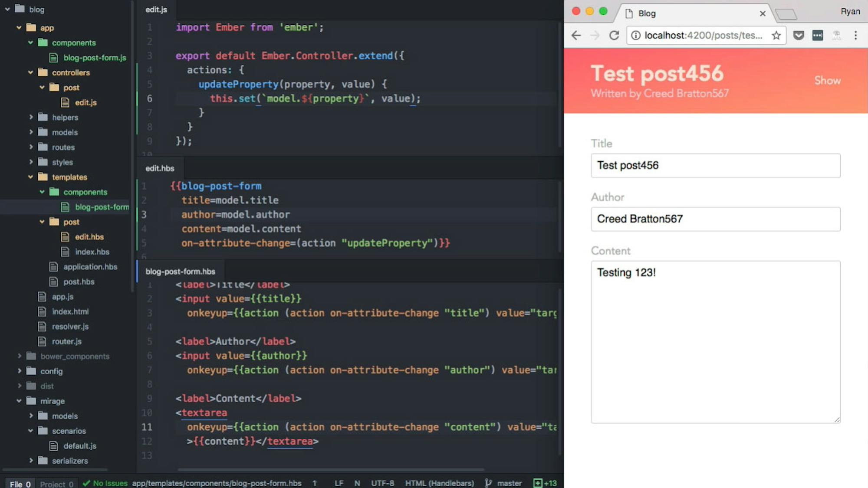Open the HTML (Handlebars) grammar selector
The image size is (868, 488).
[440, 483]
